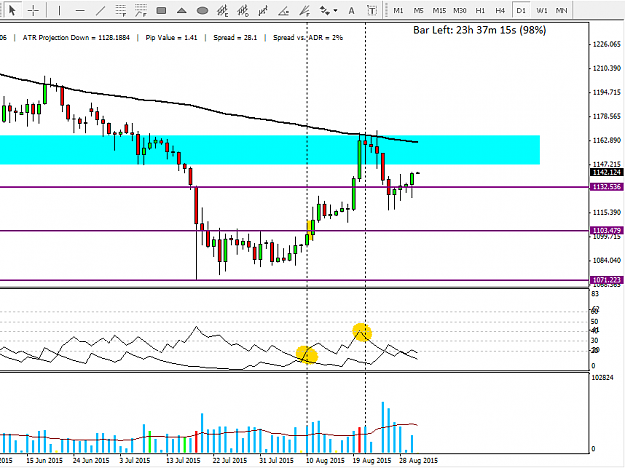Choose the diagonal Trendline tool
This screenshot has width=625, height=468.
(100, 10)
